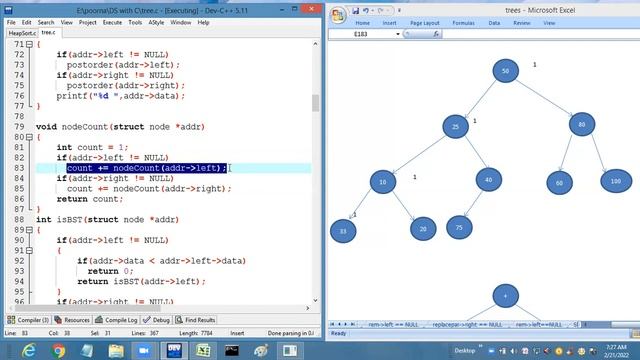Save the Excel workbook from quick toolbar

(356, 11)
